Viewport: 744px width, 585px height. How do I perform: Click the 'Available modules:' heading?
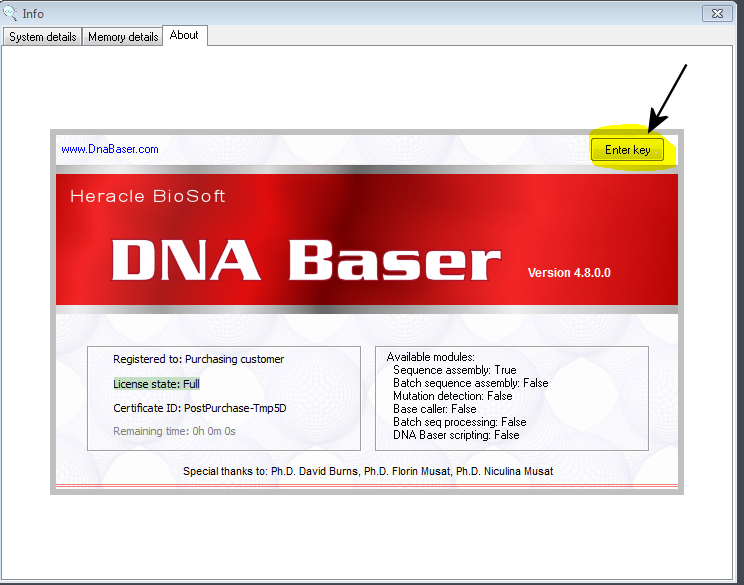[430, 357]
